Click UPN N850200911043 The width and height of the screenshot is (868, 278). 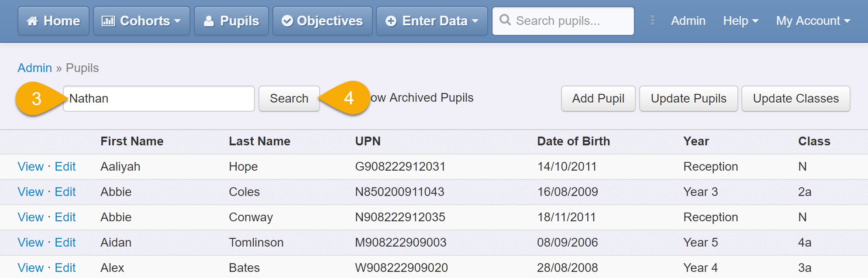[x=400, y=192]
